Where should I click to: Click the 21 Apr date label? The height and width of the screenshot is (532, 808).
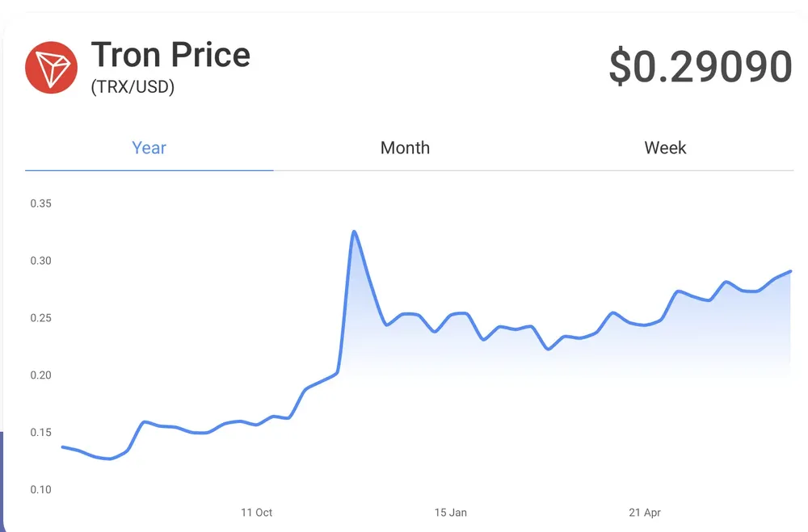[x=645, y=513]
